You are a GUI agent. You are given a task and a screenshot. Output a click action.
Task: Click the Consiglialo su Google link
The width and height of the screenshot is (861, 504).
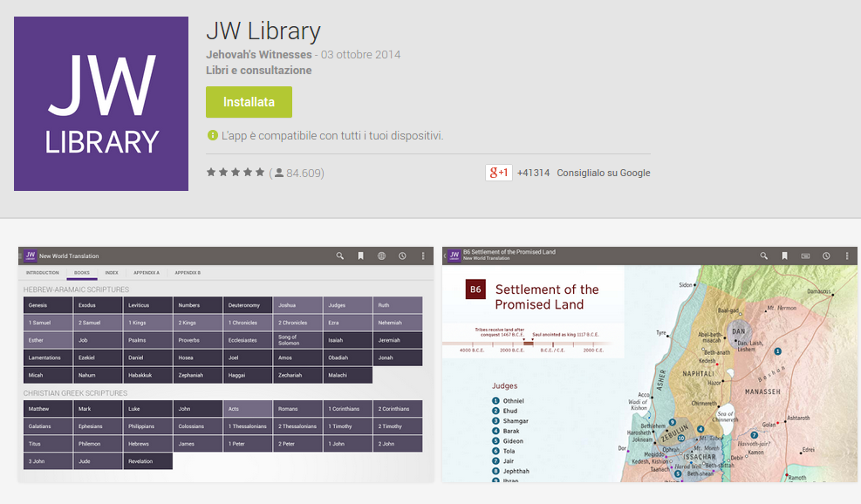point(605,173)
